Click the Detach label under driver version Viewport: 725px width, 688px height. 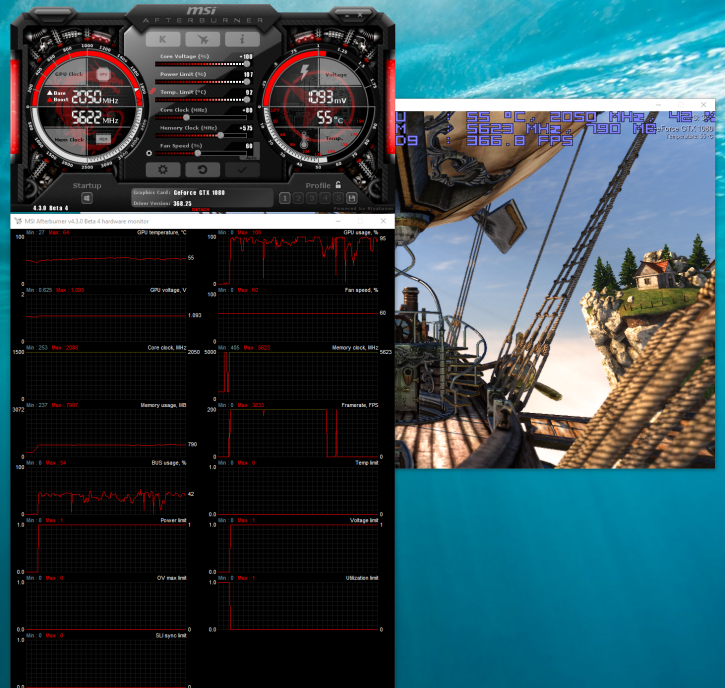[x=201, y=209]
